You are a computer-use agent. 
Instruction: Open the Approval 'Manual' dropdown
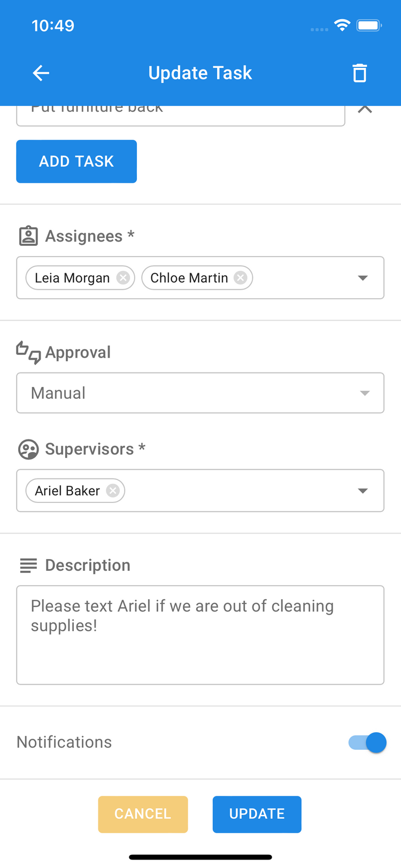[200, 393]
